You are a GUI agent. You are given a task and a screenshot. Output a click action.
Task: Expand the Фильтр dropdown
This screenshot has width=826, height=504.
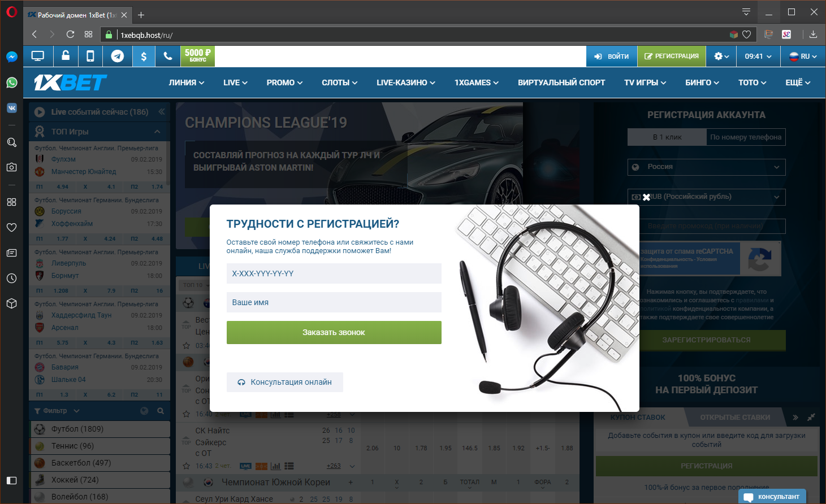point(57,411)
